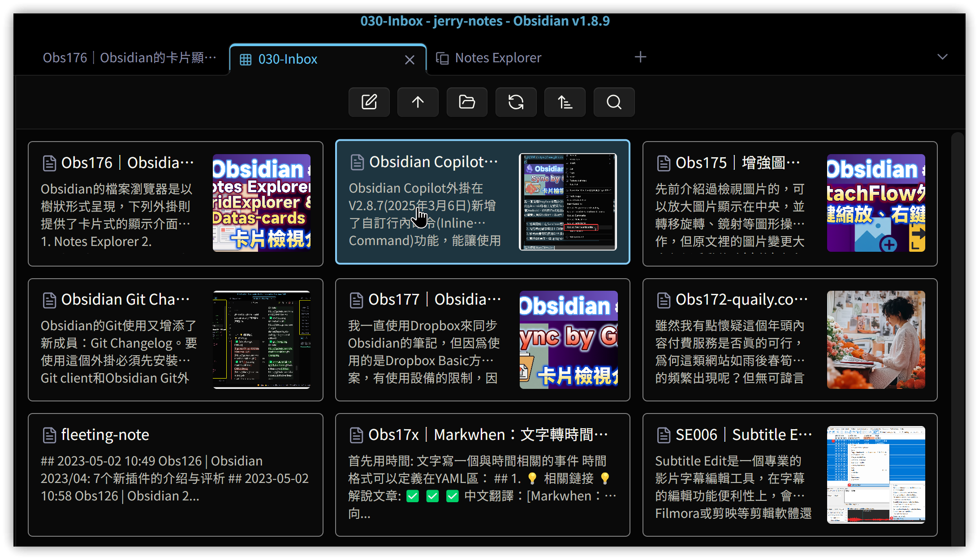The width and height of the screenshot is (979, 560).
Task: Switch to Obs176 Obsidian卡片 tab
Action: click(x=129, y=58)
